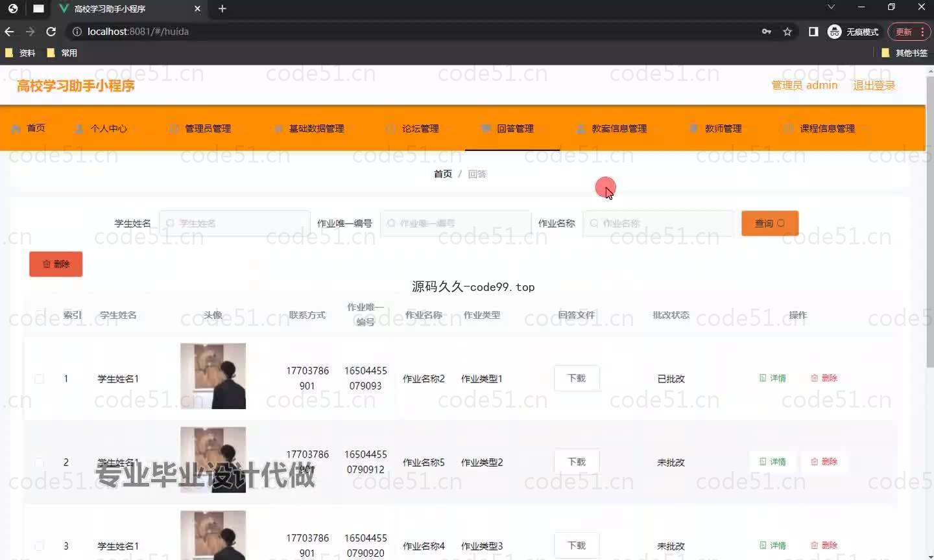The height and width of the screenshot is (560, 934).
Task: Click the red 删除 batch delete button
Action: (x=56, y=264)
